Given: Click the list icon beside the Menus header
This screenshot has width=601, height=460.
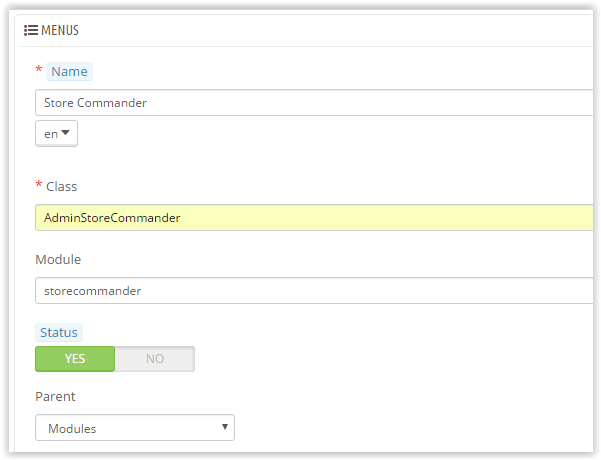Looking at the screenshot, I should point(31,30).
